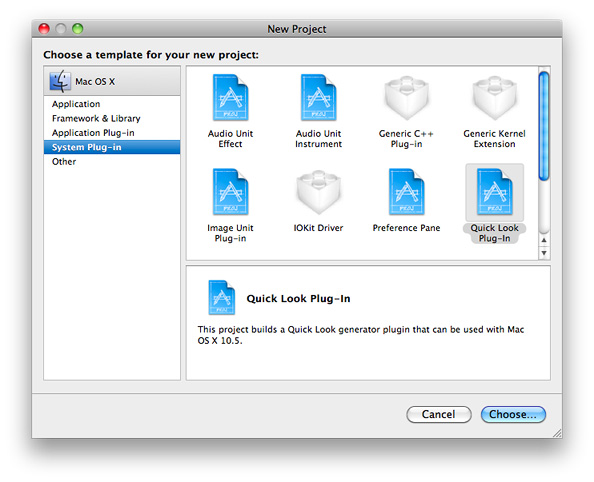
Task: Click the 'New Project' window title
Action: click(x=297, y=29)
